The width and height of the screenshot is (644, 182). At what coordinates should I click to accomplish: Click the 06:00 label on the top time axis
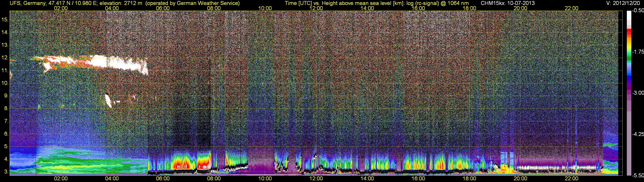[163, 8]
